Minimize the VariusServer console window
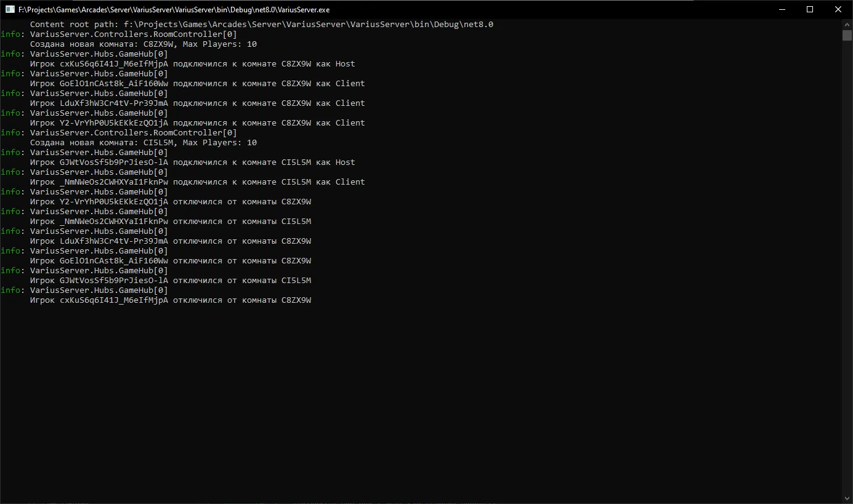 pyautogui.click(x=782, y=9)
